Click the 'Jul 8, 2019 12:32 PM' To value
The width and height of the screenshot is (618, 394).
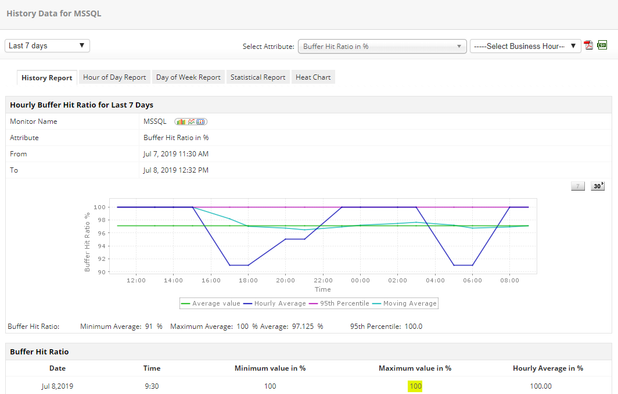(176, 170)
